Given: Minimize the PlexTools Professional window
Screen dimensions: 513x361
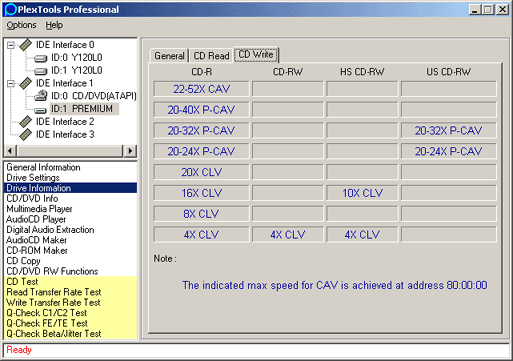Looking at the screenshot, I should 475,9.
